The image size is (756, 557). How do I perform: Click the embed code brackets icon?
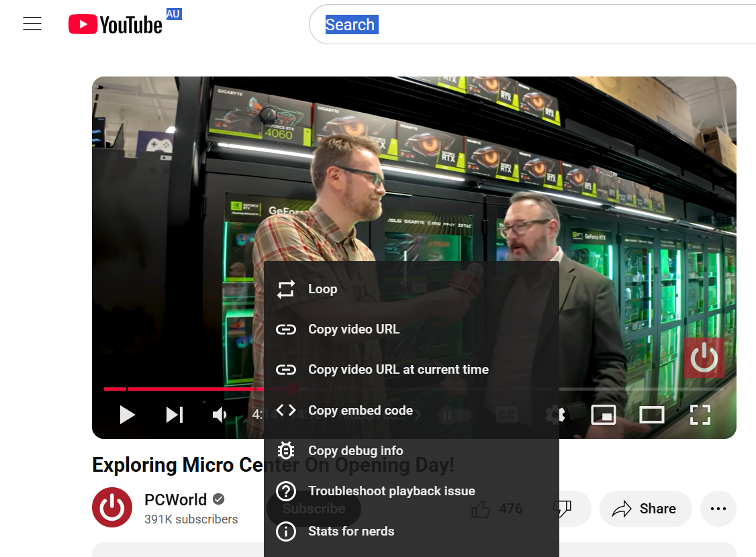coord(286,410)
